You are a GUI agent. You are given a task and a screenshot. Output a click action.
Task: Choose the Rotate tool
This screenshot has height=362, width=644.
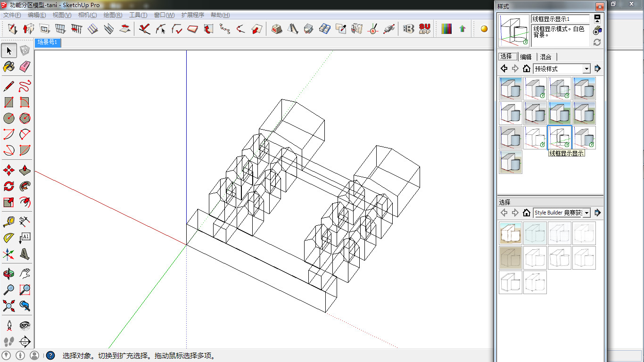click(x=9, y=186)
